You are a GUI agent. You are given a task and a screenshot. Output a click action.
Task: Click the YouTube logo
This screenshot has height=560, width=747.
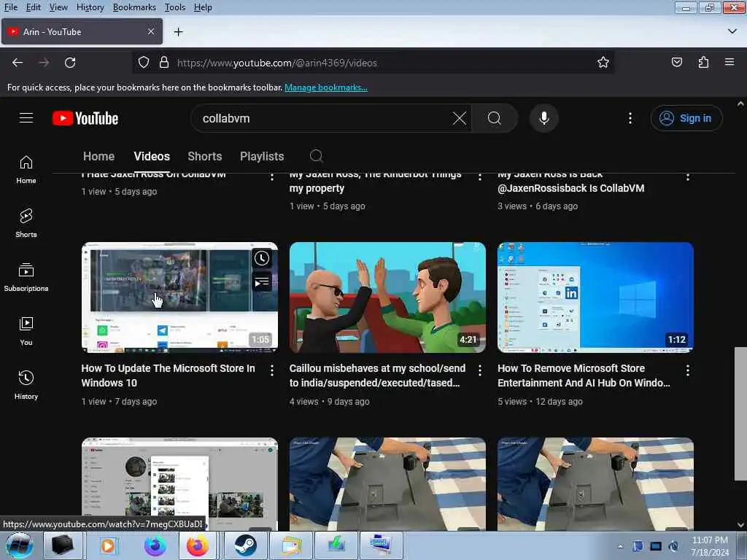pos(85,118)
